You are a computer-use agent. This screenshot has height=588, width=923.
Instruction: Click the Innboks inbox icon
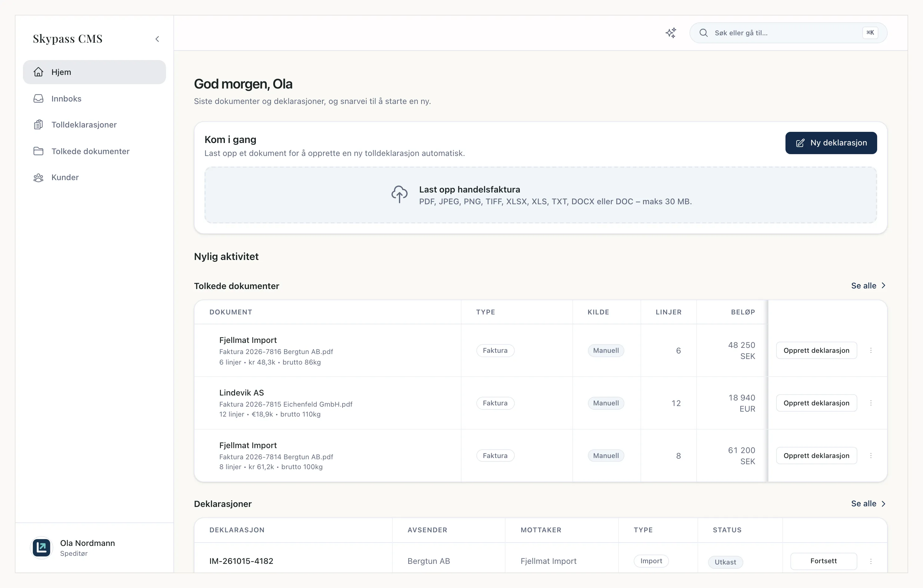click(38, 99)
